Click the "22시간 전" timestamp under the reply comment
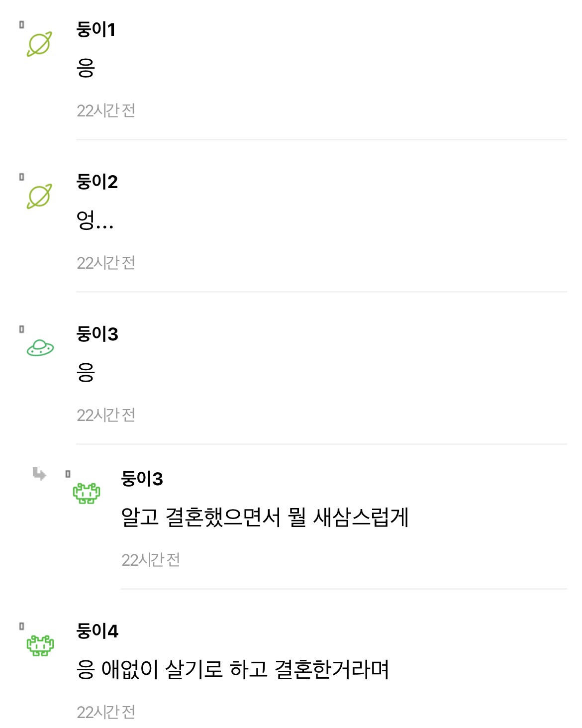 coord(151,560)
